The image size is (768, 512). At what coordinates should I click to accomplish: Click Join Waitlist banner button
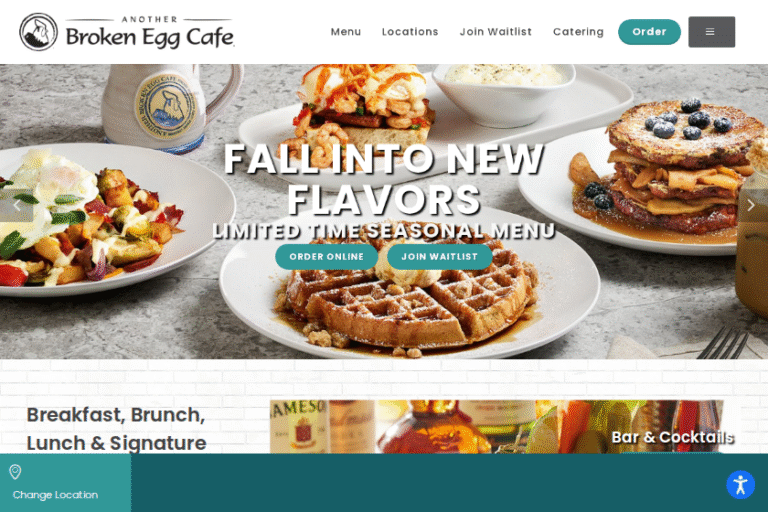click(439, 257)
